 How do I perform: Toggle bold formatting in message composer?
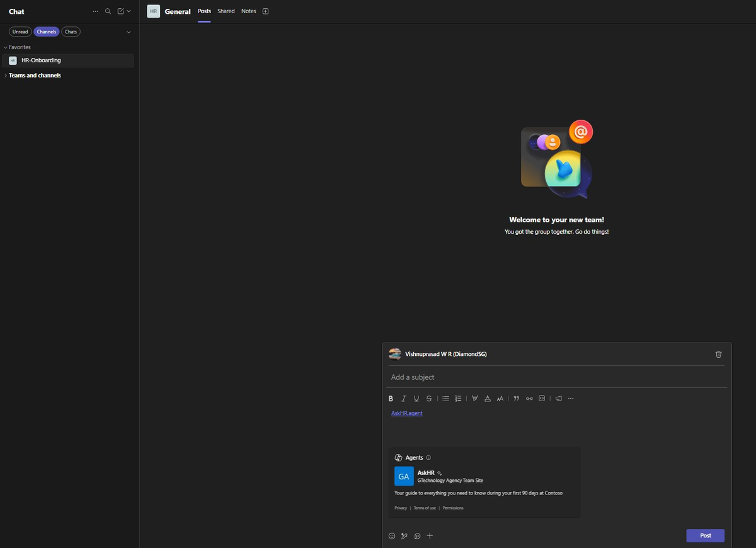tap(391, 398)
